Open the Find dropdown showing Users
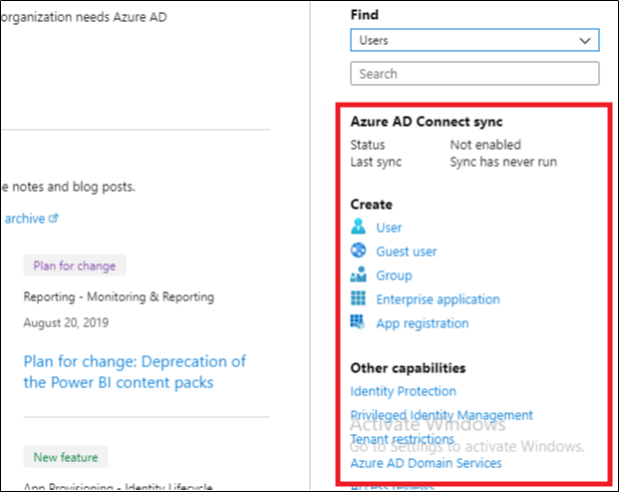Screen dimensions: 619x492 click(x=474, y=41)
